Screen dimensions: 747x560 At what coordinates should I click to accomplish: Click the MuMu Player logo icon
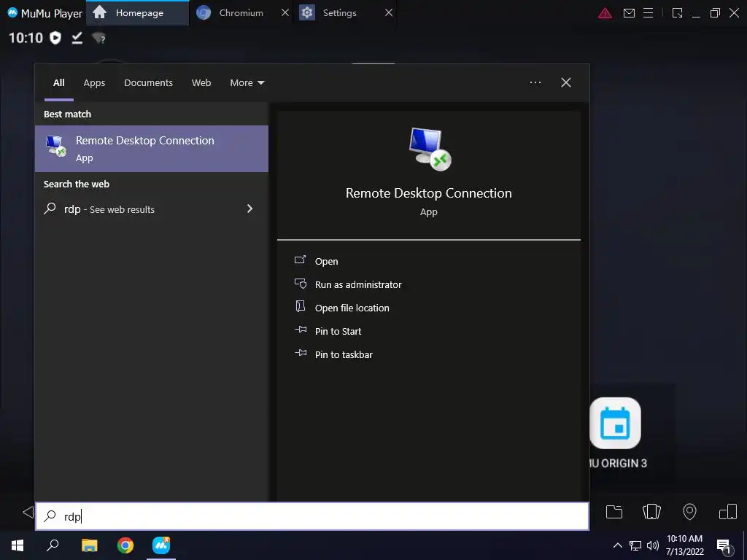coord(13,12)
